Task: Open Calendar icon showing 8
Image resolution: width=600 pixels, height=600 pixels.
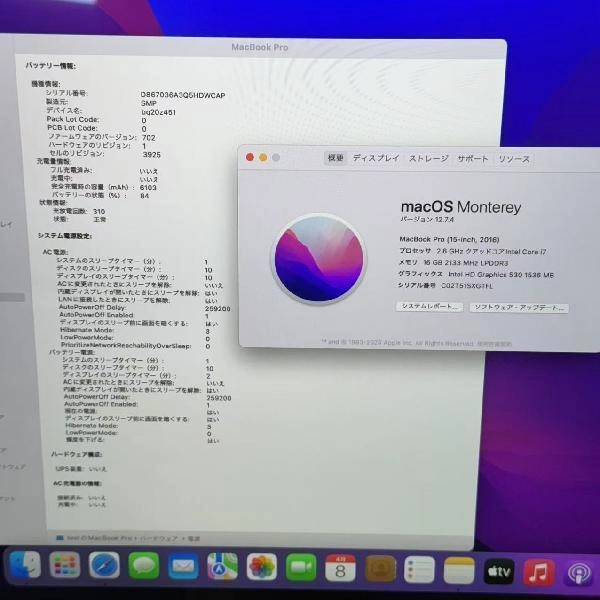Action: 340,568
